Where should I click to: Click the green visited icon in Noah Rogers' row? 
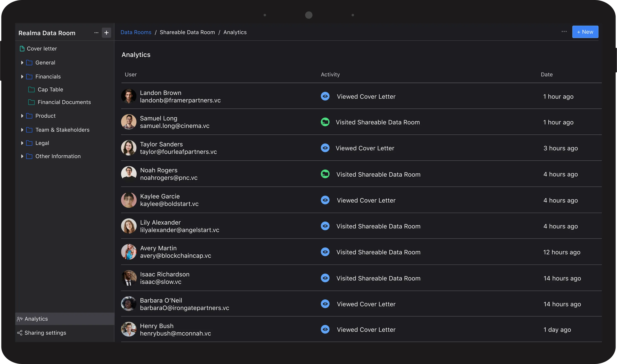pos(325,174)
